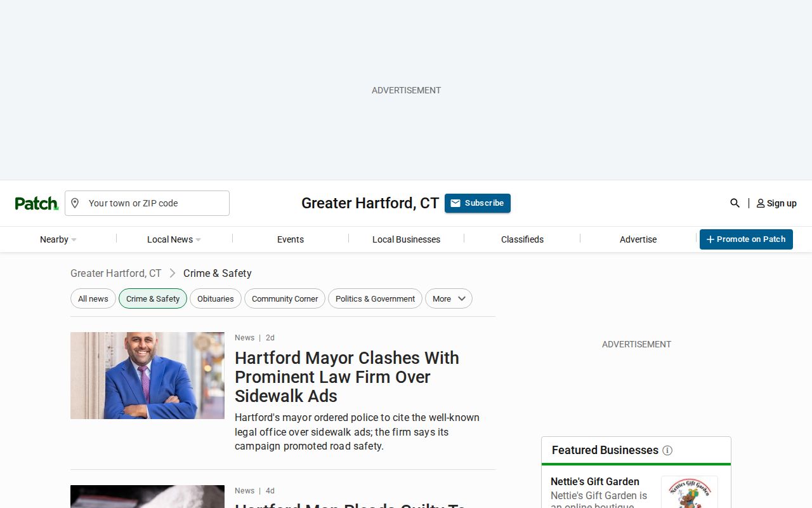Click the Sign up link
812x508 pixels.
[x=776, y=203]
